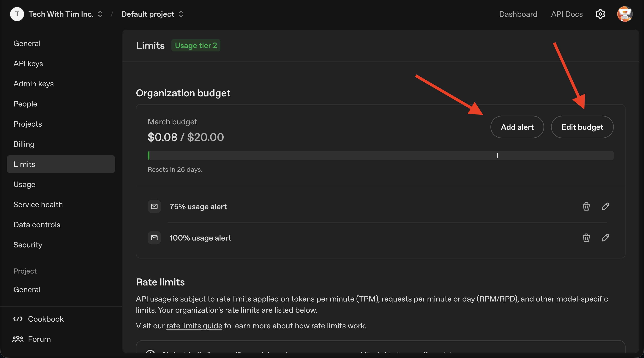The height and width of the screenshot is (358, 644).
Task: Open Billing settings page
Action: point(24,144)
